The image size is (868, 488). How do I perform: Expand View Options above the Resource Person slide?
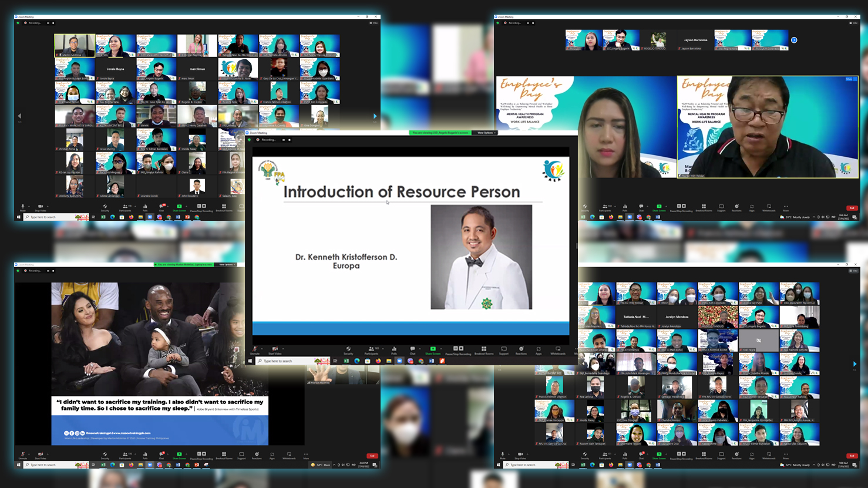pos(486,133)
